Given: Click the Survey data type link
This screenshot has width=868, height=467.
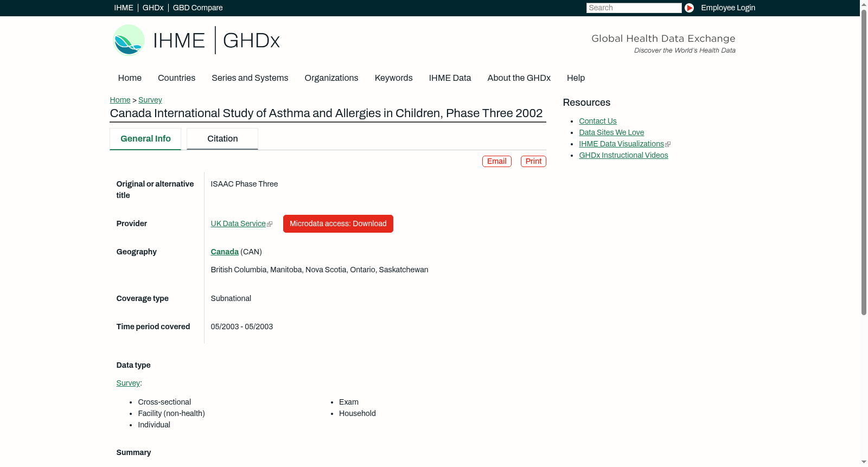Looking at the screenshot, I should click(128, 383).
